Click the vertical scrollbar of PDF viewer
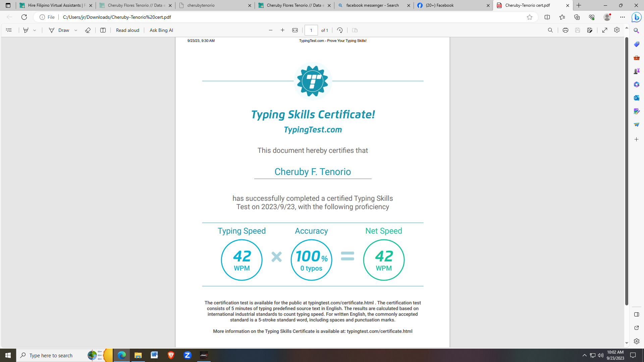Image resolution: width=644 pixels, height=362 pixels. [626, 168]
